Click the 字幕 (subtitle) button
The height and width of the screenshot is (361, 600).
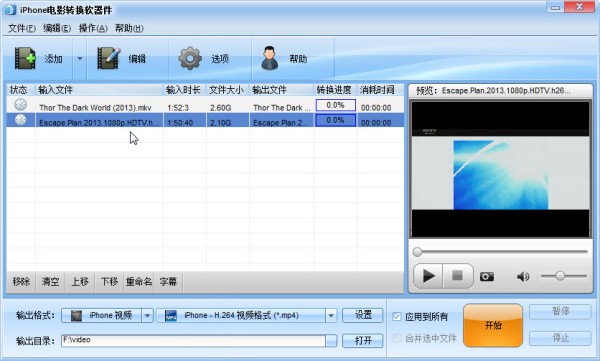(x=168, y=282)
